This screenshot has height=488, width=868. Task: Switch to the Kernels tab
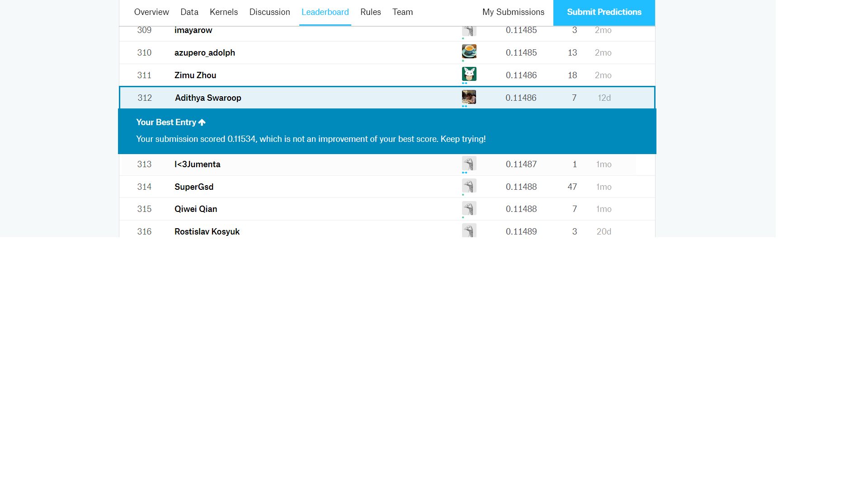[223, 12]
